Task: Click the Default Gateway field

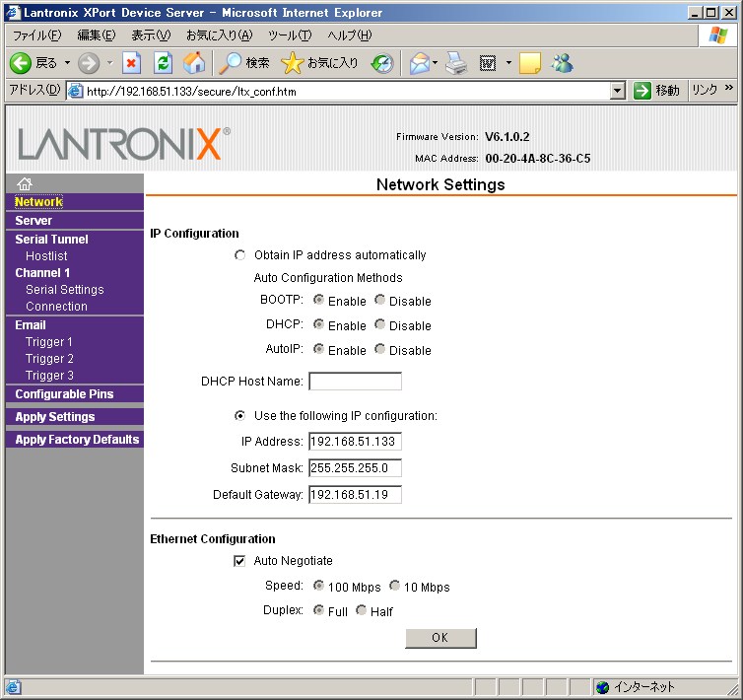Action: click(x=355, y=495)
